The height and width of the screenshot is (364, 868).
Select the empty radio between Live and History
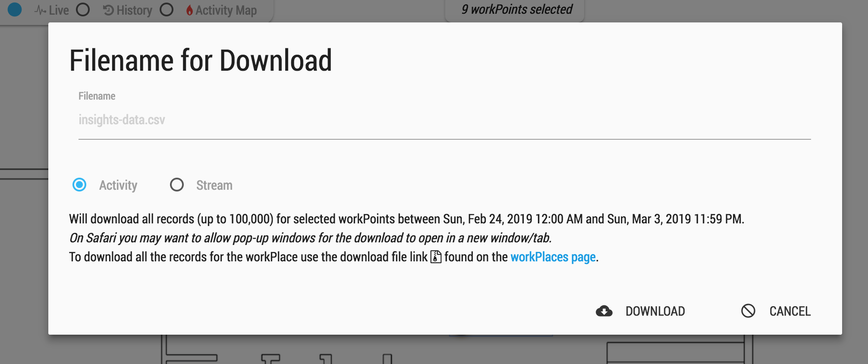click(x=83, y=9)
